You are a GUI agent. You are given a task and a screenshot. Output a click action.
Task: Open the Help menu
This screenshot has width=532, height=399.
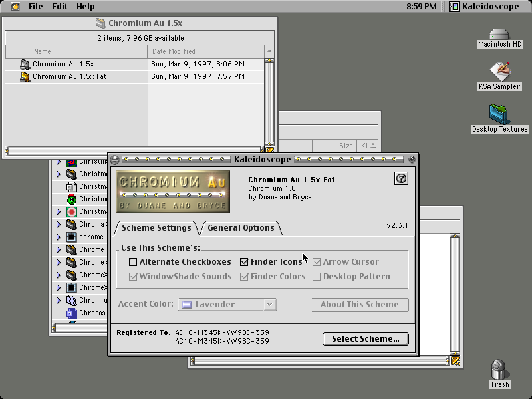86,7
